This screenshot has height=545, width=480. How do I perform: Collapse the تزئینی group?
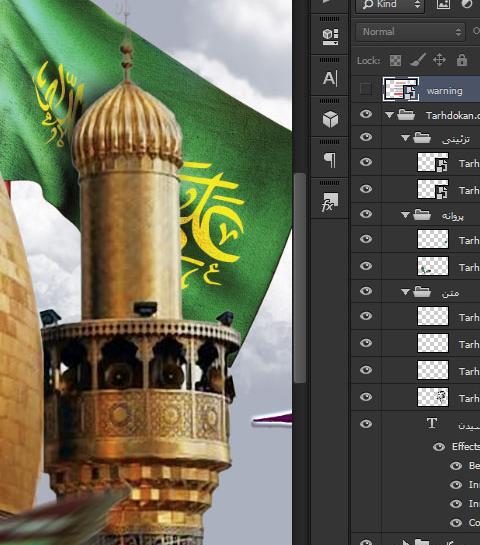point(405,138)
